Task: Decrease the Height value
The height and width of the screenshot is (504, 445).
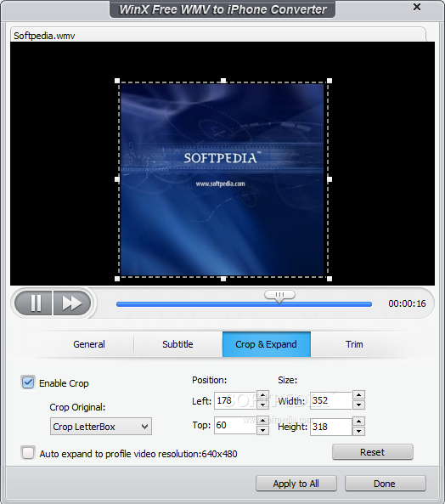Action: click(x=358, y=431)
